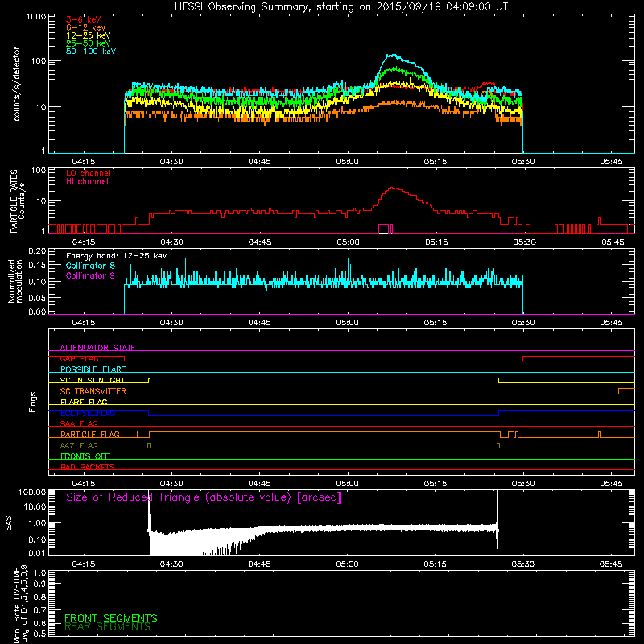This screenshot has width=644, height=644.
Task: Select the red 3-6 keV legend label
Action: tap(84, 19)
